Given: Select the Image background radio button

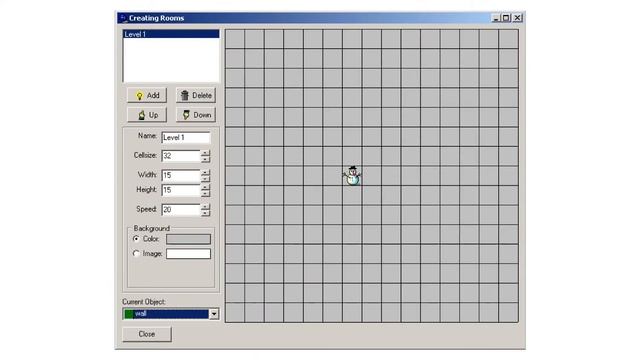Looking at the screenshot, I should 136,253.
